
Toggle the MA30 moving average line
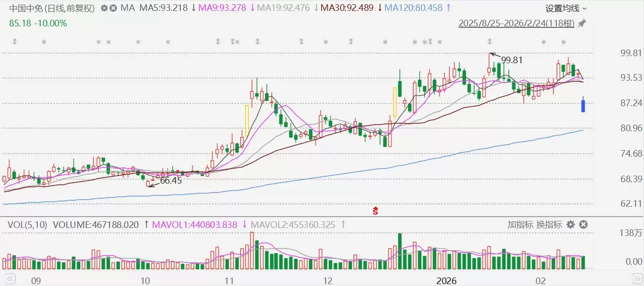(346, 8)
